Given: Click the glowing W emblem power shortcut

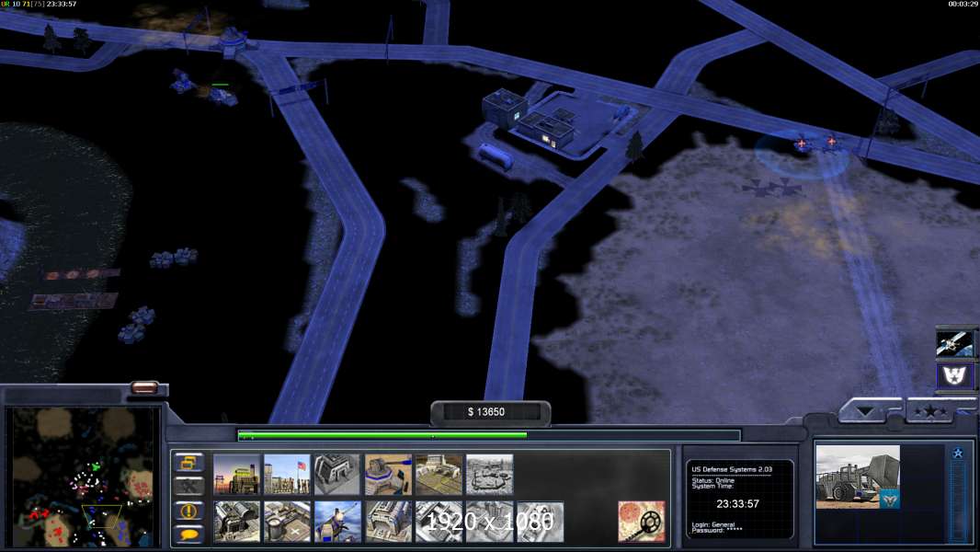Looking at the screenshot, I should click(x=953, y=375).
